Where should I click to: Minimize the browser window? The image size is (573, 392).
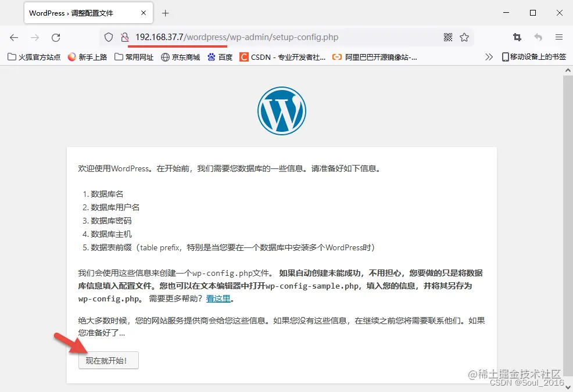pyautogui.click(x=506, y=13)
